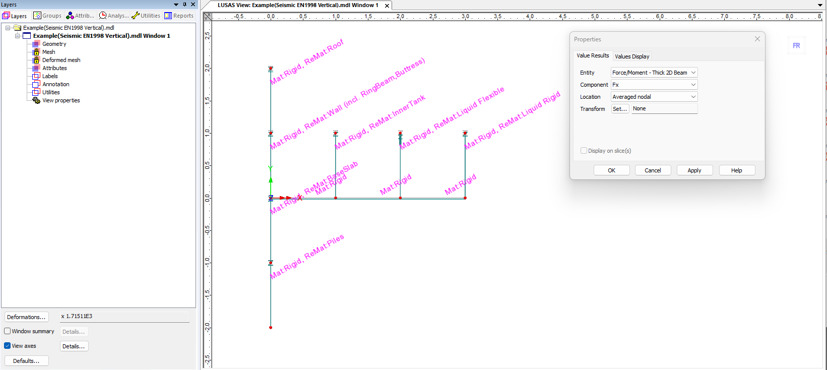827x370 pixels.
Task: Click the bottom pile end node
Action: (x=271, y=327)
